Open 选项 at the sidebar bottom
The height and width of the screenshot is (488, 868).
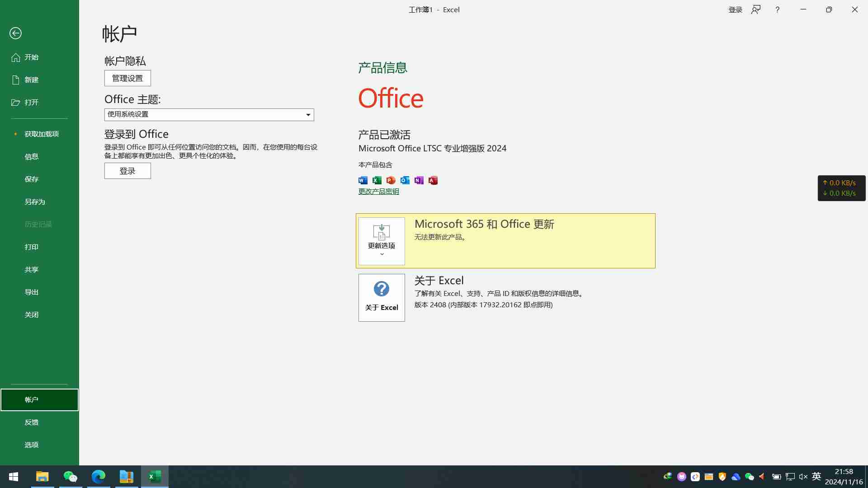(32, 445)
